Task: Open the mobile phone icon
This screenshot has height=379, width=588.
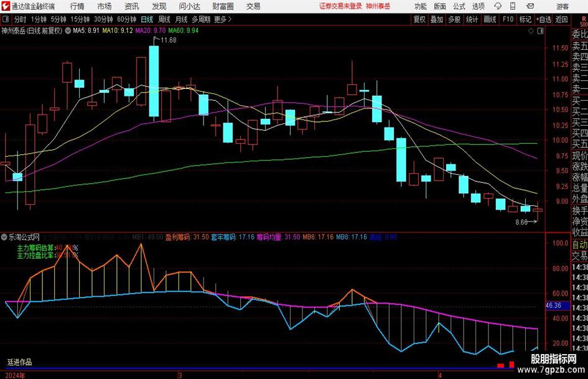Action: [513, 6]
